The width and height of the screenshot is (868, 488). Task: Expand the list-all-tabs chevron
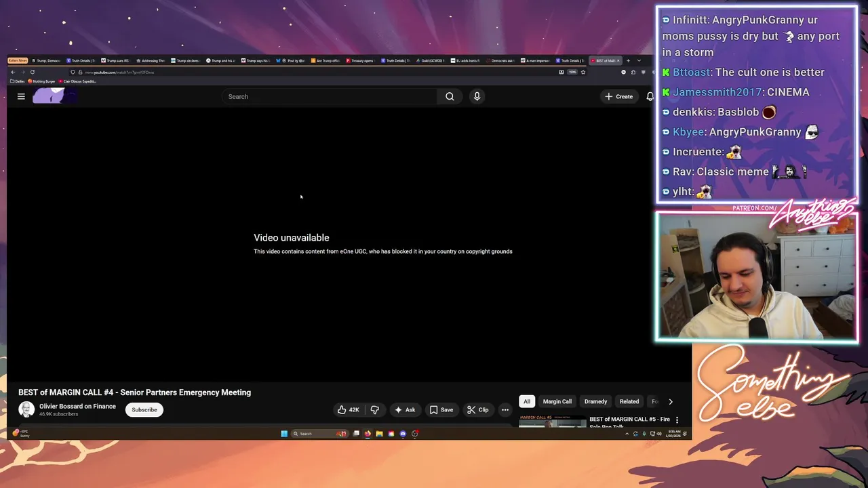point(639,60)
